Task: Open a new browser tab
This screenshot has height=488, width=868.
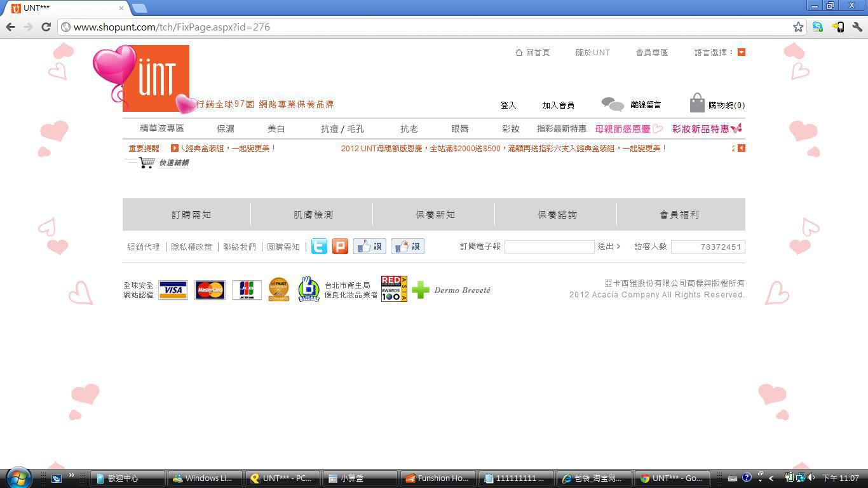Action: (140, 8)
